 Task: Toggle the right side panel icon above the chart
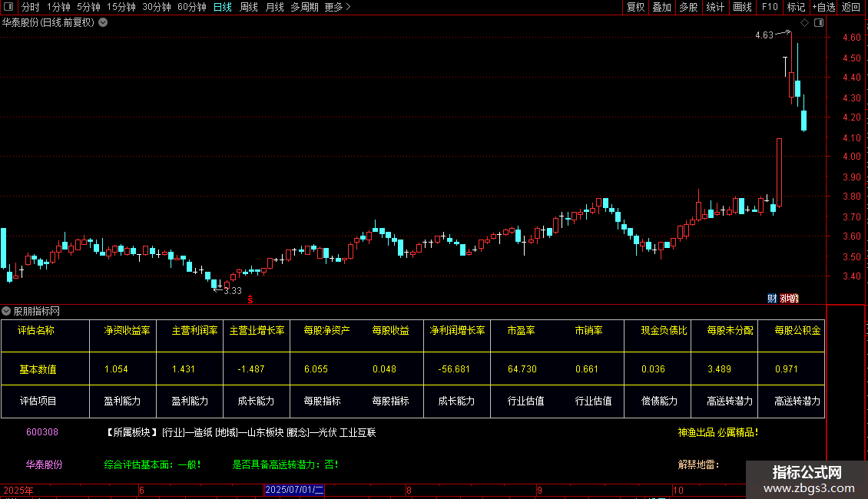coord(819,23)
